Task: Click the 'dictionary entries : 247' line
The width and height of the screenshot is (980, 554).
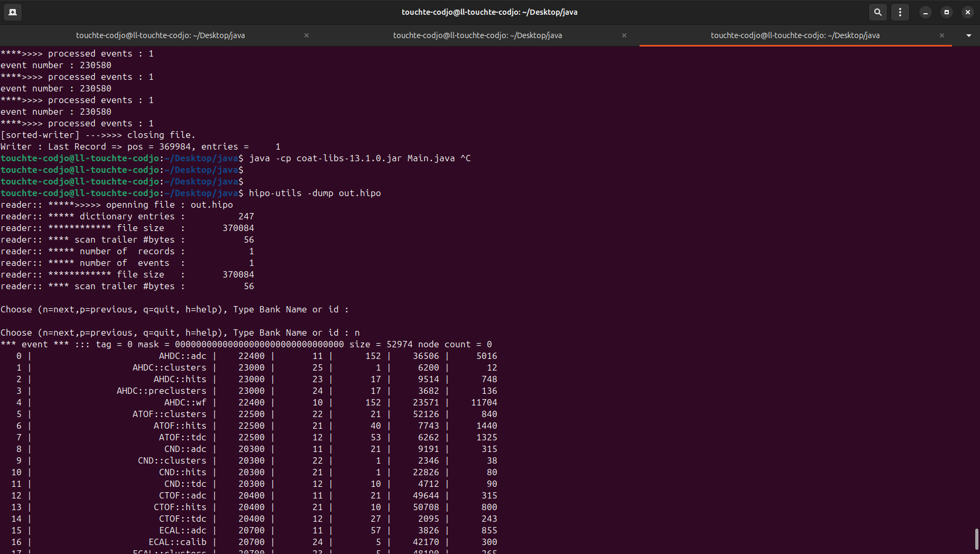Action: tap(127, 216)
